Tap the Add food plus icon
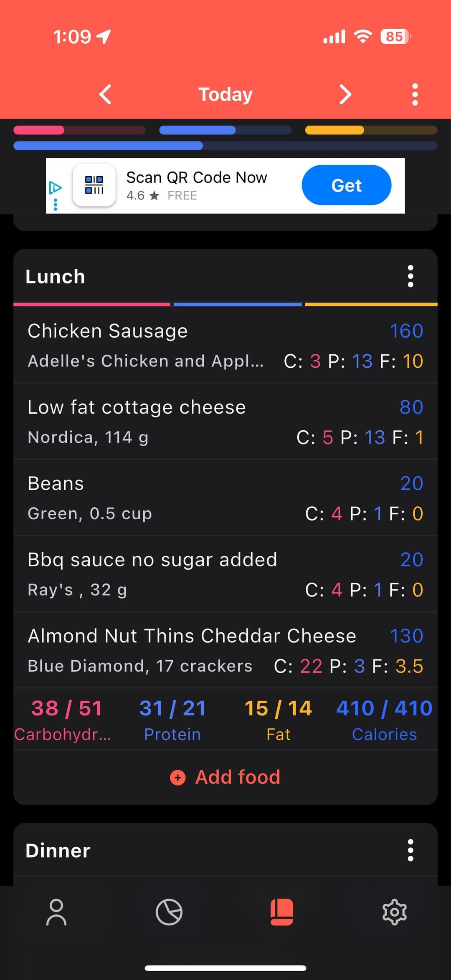The width and height of the screenshot is (451, 980). point(178,778)
